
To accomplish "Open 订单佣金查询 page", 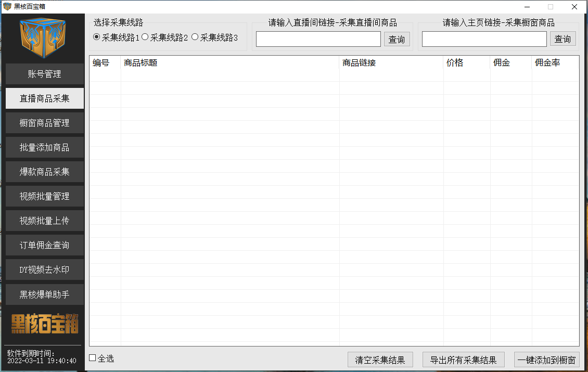I will point(45,245).
